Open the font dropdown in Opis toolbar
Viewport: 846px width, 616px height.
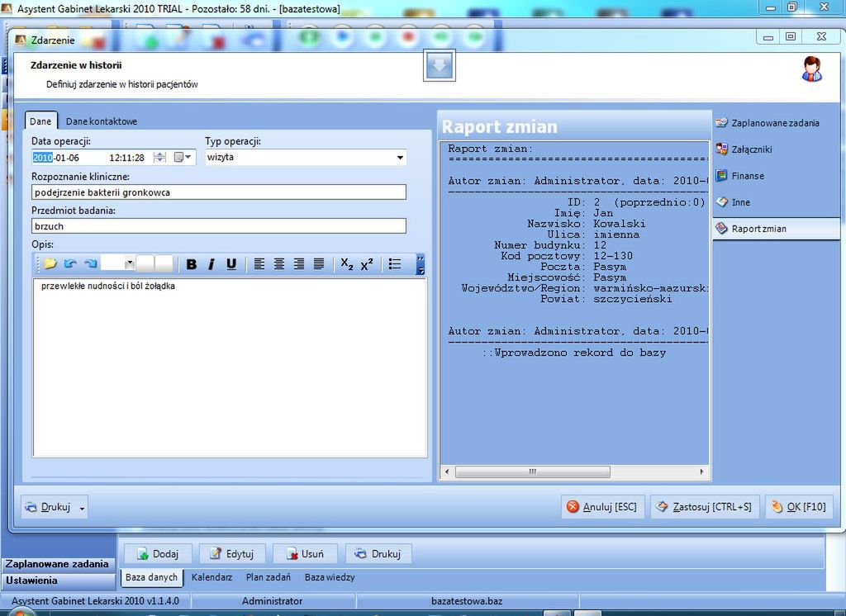[x=130, y=263]
